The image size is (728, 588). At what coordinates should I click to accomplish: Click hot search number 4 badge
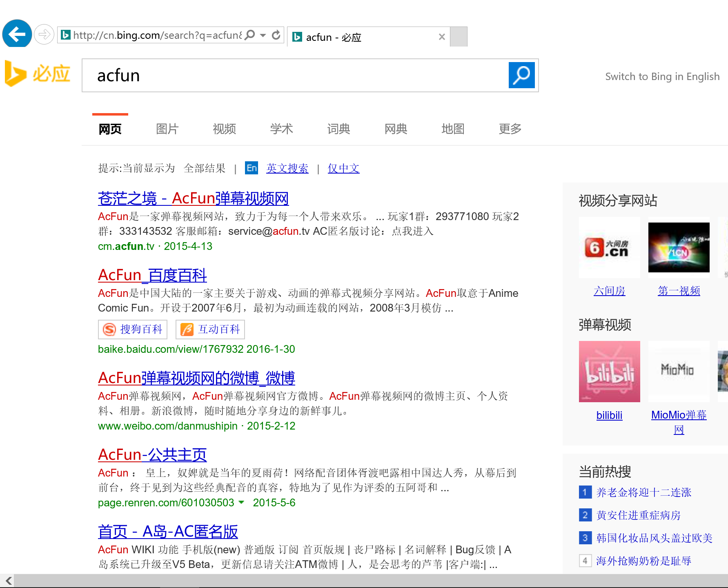[585, 561]
